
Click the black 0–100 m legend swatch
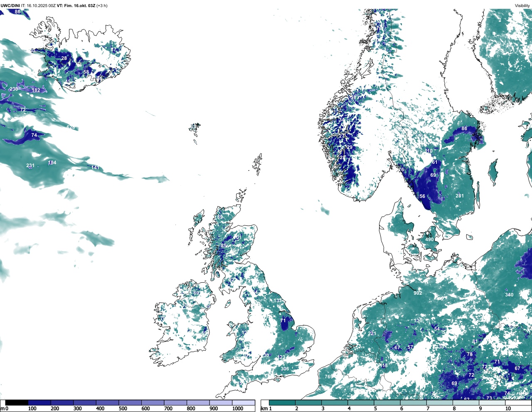pyautogui.click(x=17, y=403)
